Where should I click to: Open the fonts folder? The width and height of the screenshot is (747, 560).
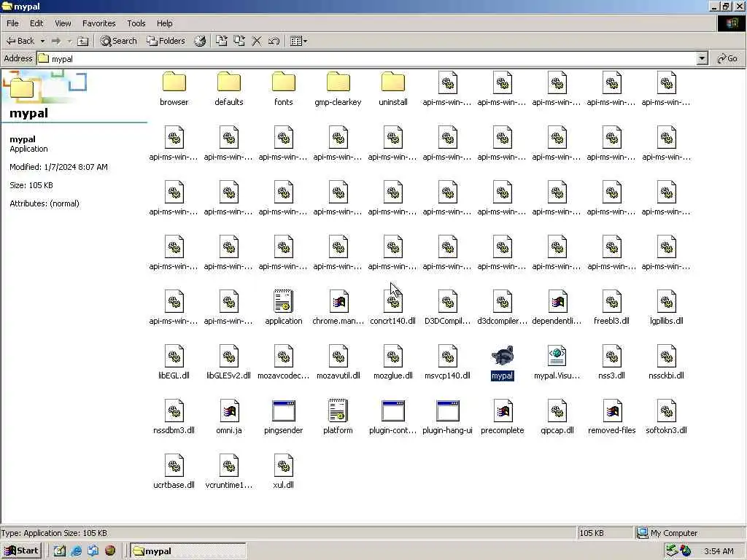coord(284,89)
